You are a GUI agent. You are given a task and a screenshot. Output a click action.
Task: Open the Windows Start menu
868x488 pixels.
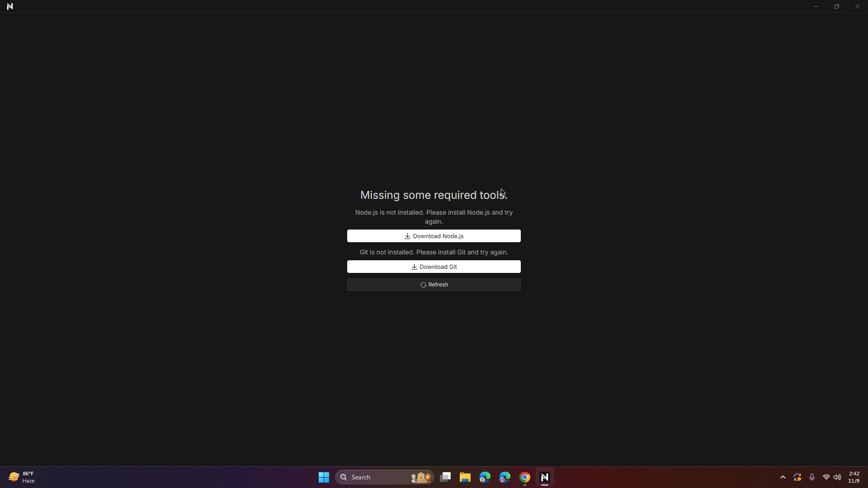[x=324, y=477]
